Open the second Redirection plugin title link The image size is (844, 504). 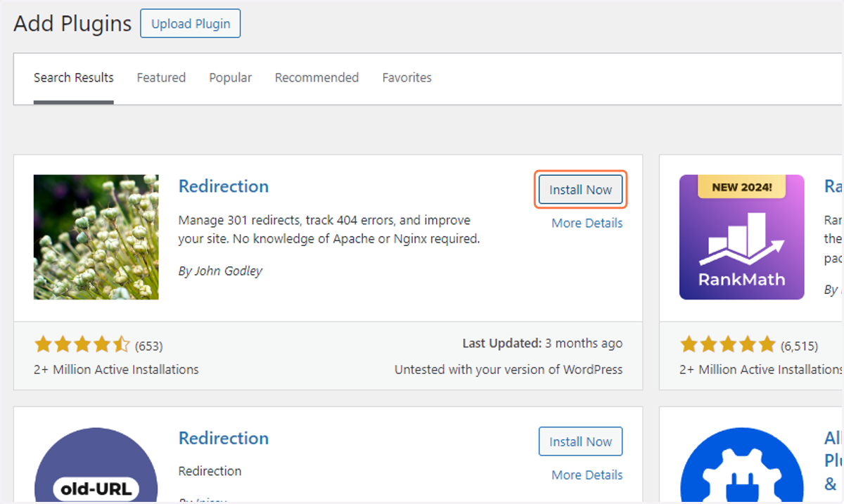(224, 438)
